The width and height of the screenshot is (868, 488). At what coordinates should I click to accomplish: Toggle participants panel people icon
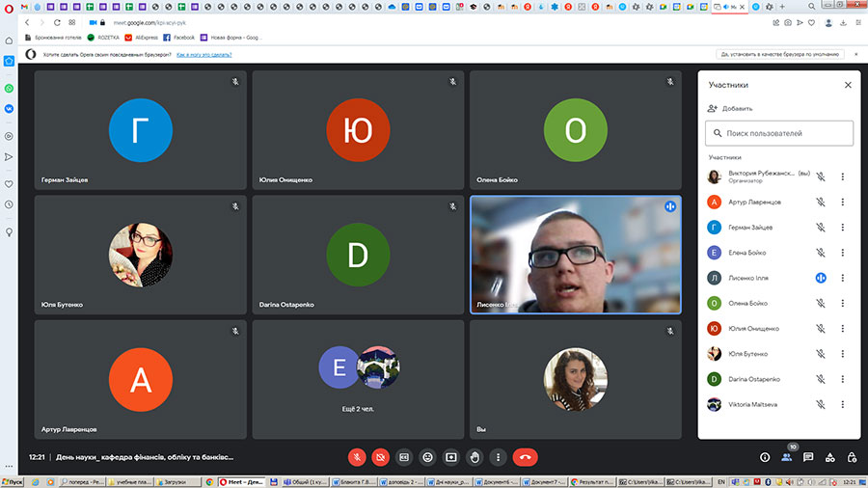coord(786,457)
